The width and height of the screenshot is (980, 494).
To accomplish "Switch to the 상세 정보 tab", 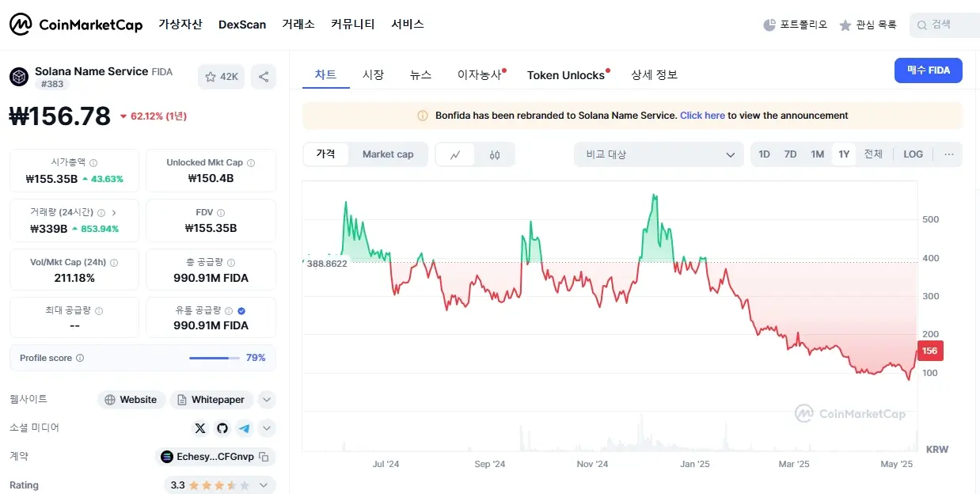I will 654,74.
